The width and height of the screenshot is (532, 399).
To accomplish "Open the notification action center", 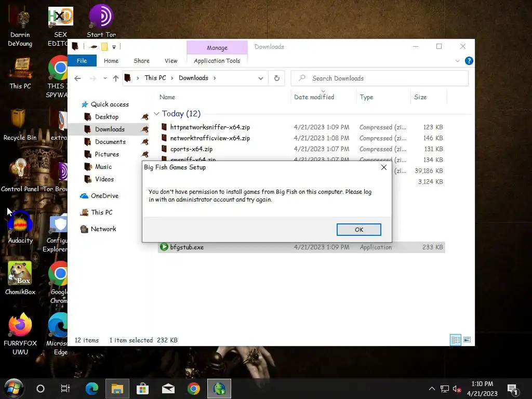I will (x=513, y=390).
